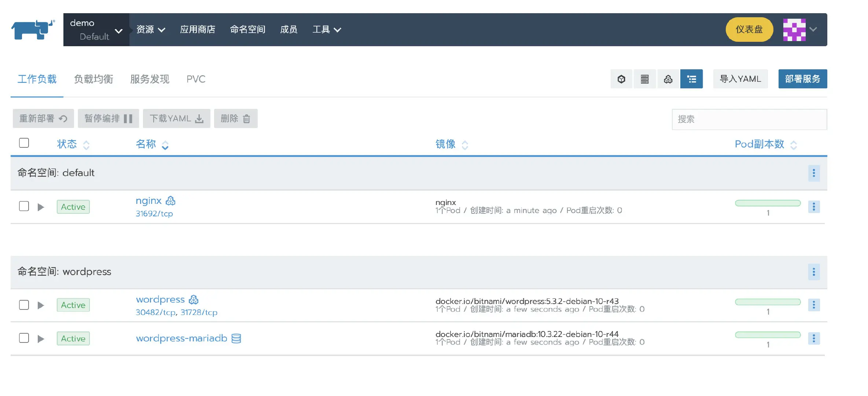Switch to Pod view icon
This screenshot has height=396, width=868.
(621, 79)
